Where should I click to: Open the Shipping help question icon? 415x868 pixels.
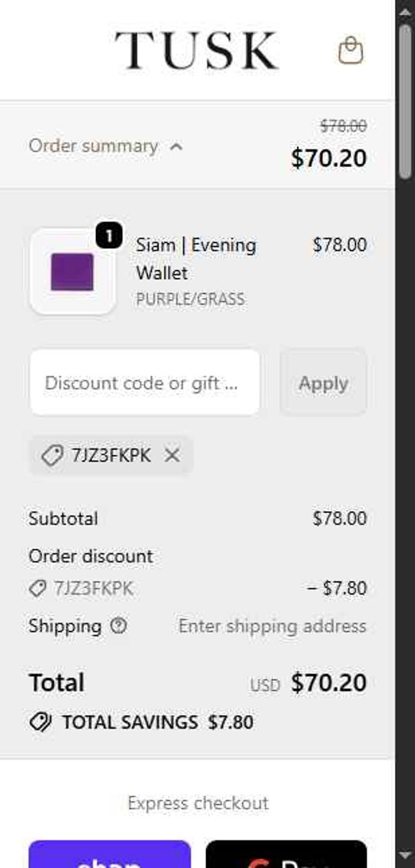(118, 626)
